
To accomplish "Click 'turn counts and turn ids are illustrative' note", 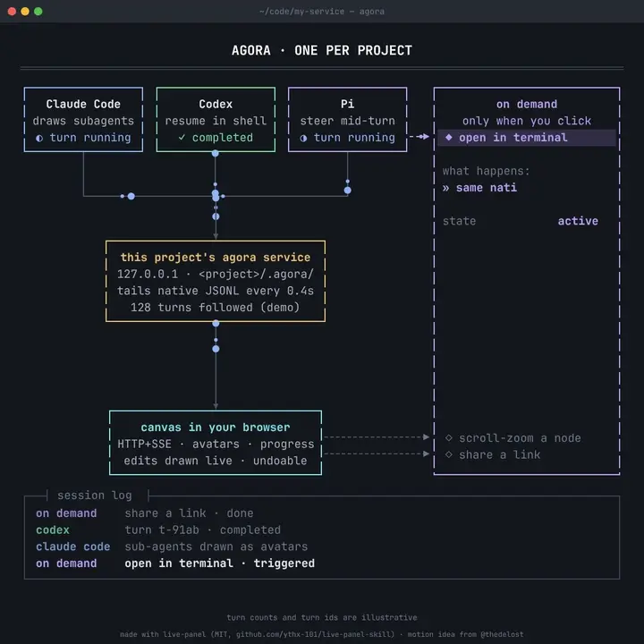I will (x=322, y=617).
